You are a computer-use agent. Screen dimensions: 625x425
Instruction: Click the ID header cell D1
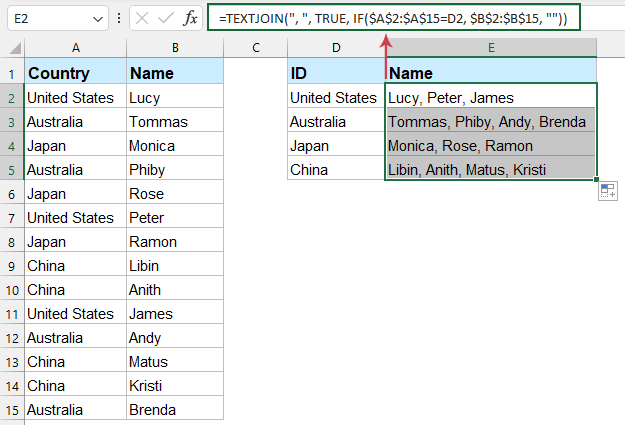point(336,71)
